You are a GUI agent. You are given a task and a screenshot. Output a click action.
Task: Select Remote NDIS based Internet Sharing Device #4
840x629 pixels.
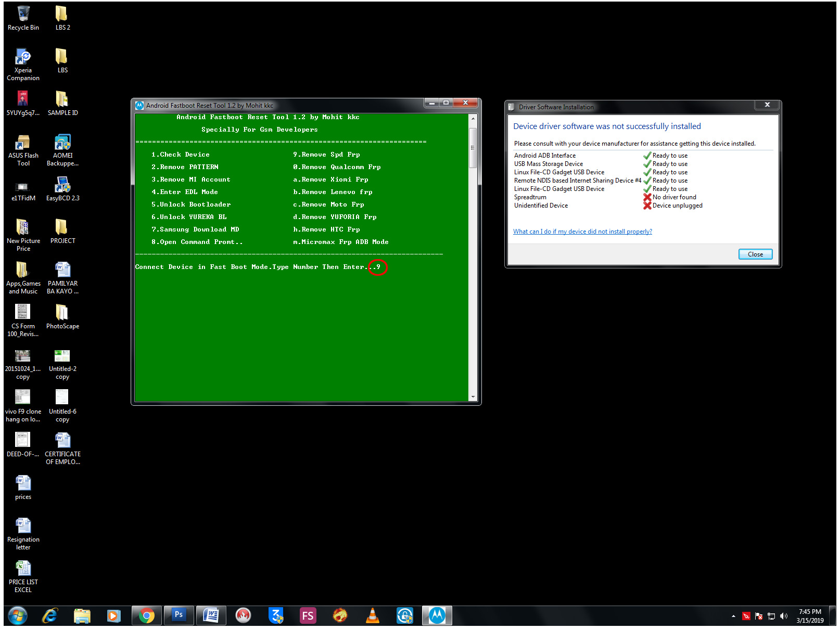[608, 181]
